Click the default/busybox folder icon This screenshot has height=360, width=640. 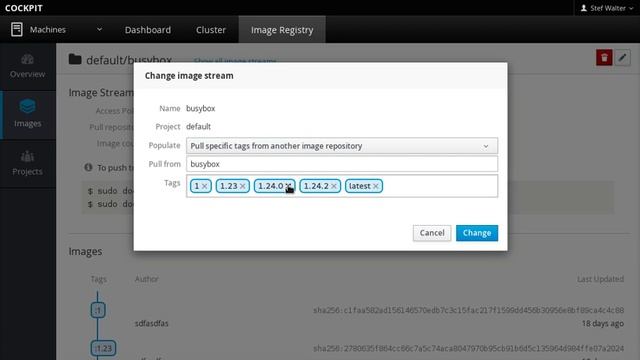(x=75, y=60)
